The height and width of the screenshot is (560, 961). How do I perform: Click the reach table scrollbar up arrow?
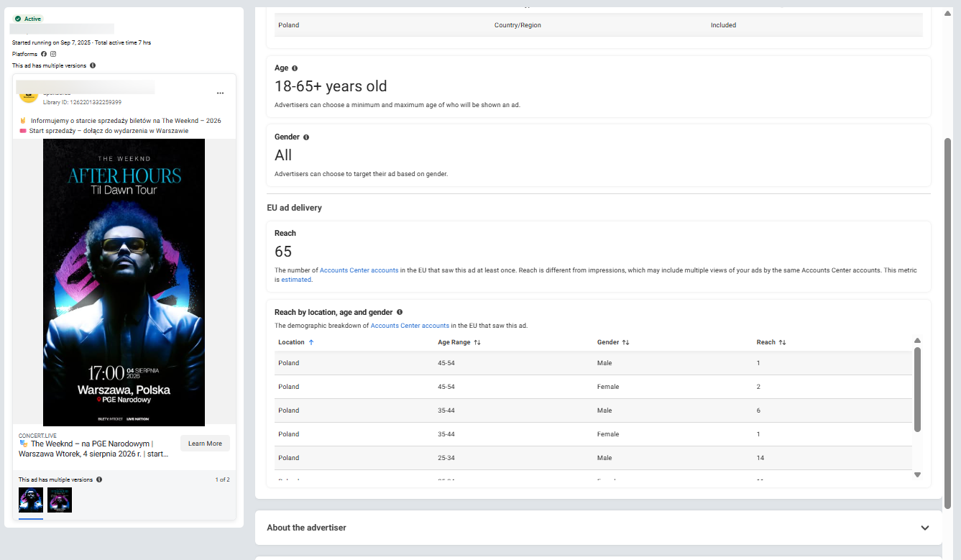[x=917, y=341]
